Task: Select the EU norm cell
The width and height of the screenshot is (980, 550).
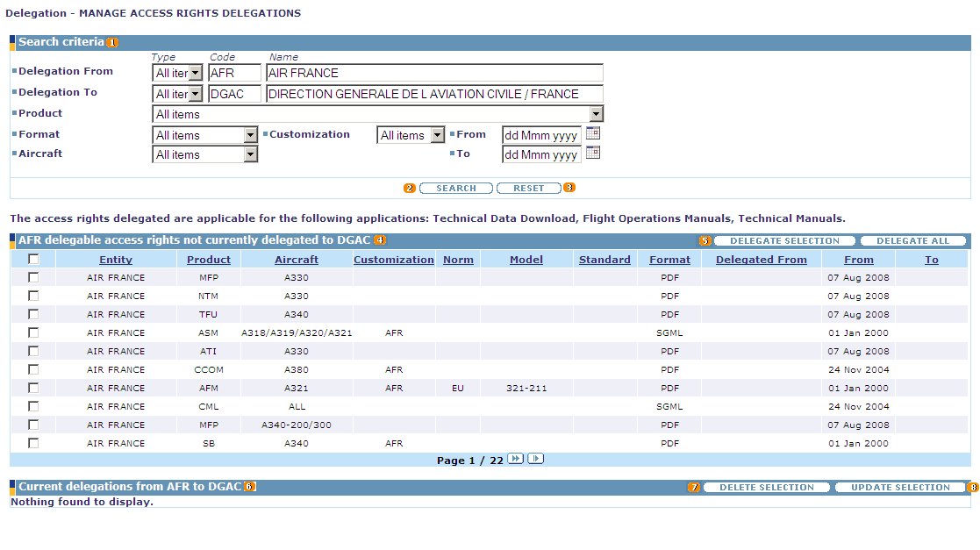Action: [x=458, y=388]
